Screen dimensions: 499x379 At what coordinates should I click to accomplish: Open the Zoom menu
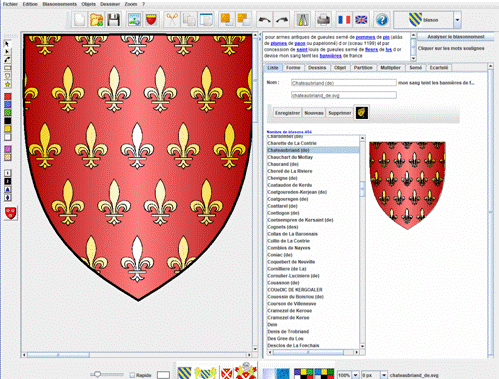click(131, 4)
